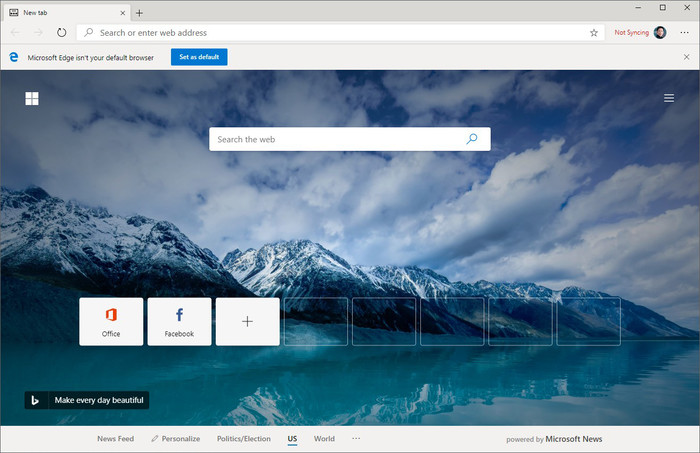
Task: Click the search magnifier icon
Action: [x=472, y=139]
